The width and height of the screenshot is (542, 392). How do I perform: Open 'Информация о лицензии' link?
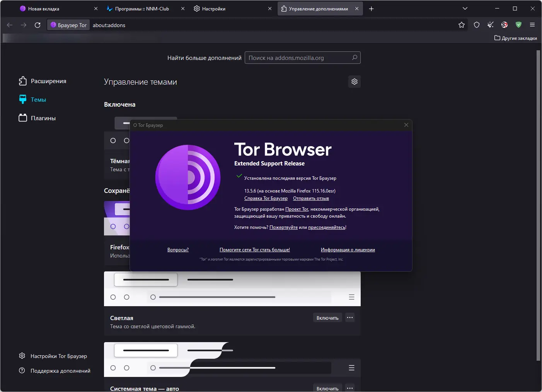point(348,250)
